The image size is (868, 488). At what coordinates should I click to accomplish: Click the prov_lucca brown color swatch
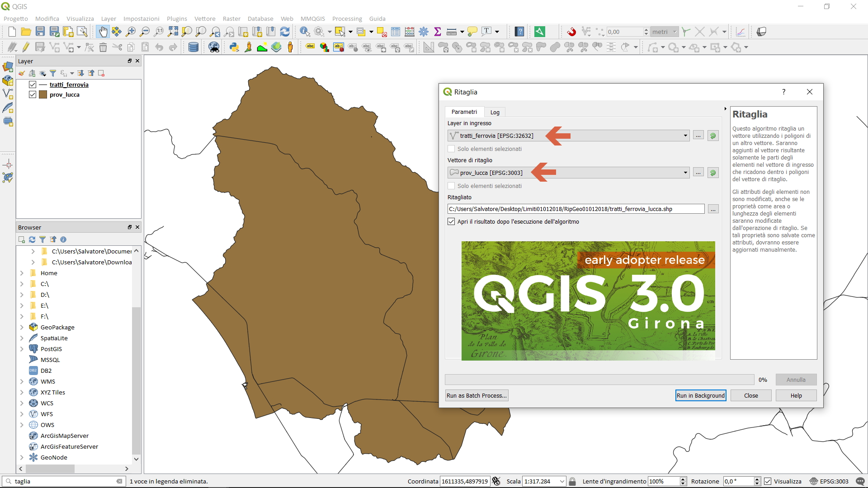43,94
